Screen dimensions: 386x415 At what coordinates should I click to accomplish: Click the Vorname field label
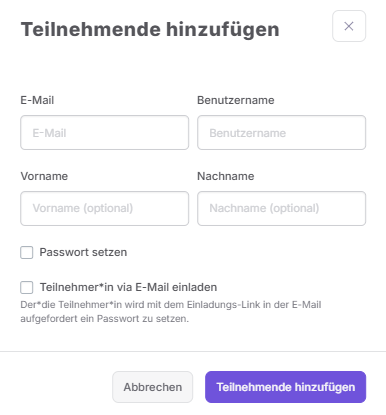click(x=44, y=176)
